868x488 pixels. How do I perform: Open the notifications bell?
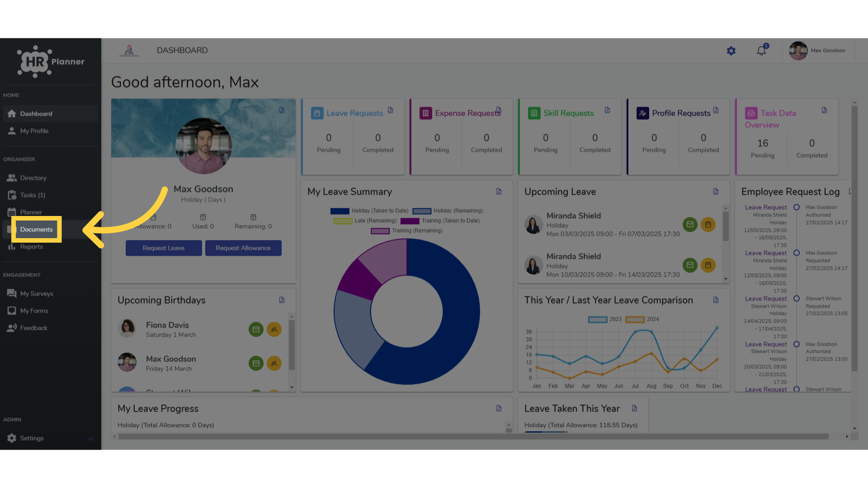(762, 51)
